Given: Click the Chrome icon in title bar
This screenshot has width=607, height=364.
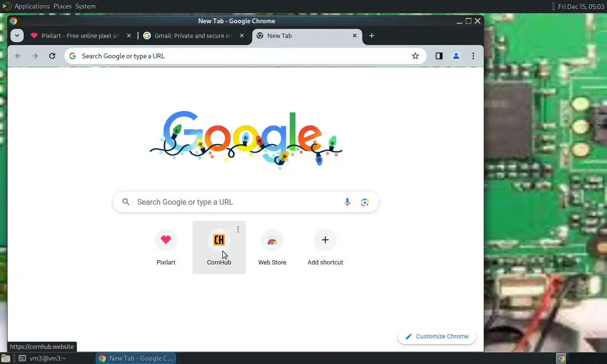Looking at the screenshot, I should pyautogui.click(x=14, y=21).
